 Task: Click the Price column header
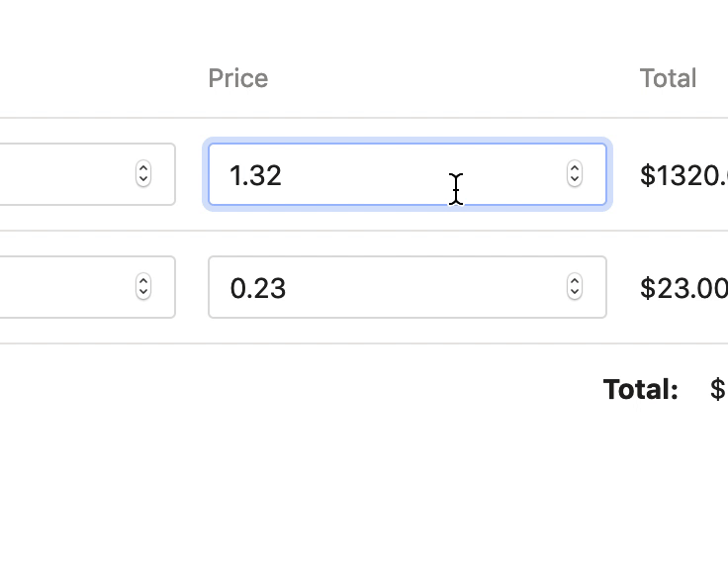pos(237,78)
